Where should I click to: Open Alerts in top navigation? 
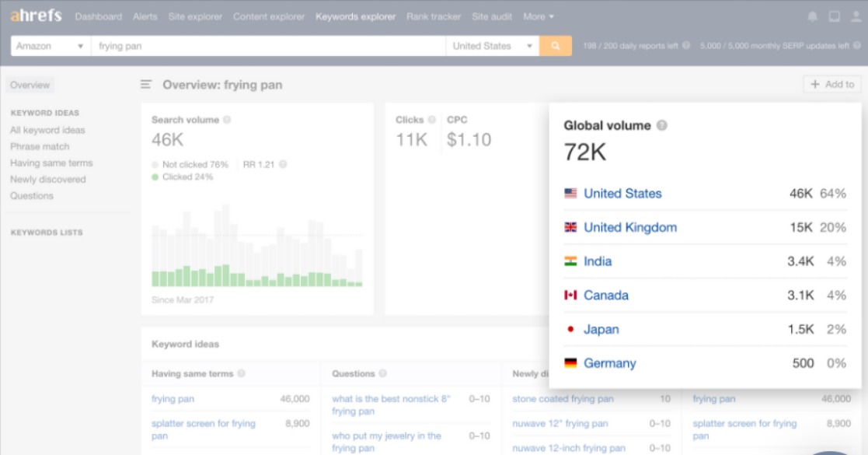pos(145,16)
